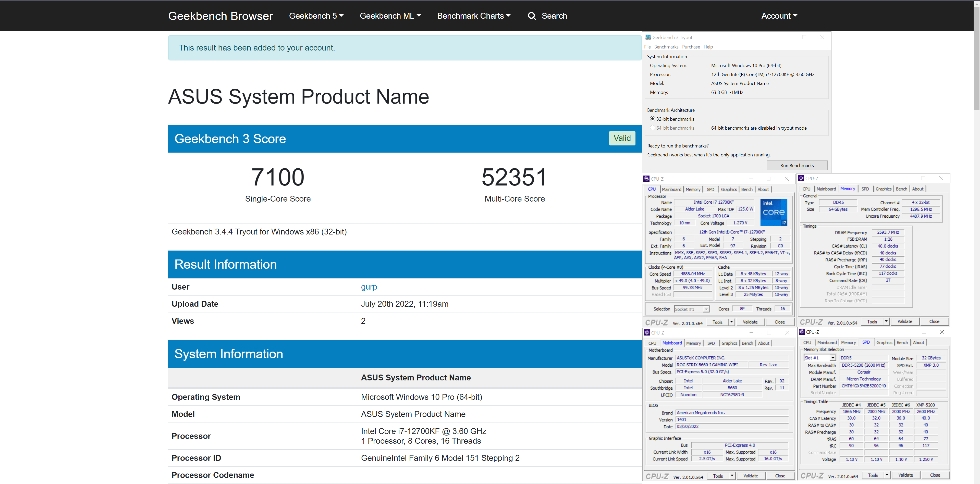
Task: Click the CPU-Z icon of Mainboard tab window
Action: 647,333
